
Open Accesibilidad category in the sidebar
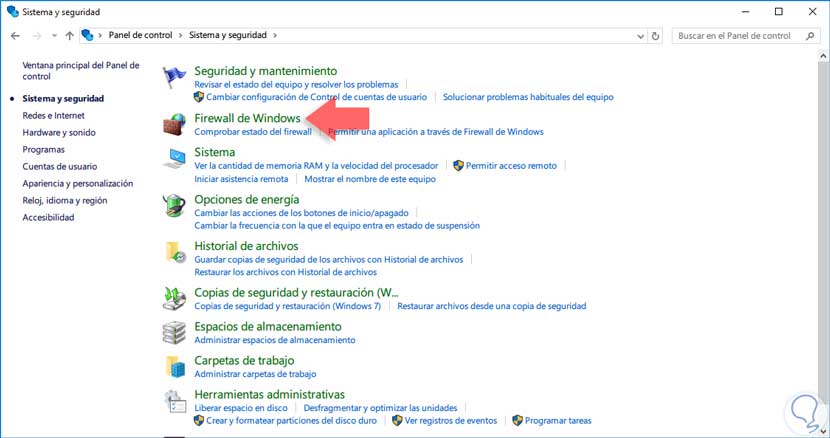click(x=48, y=217)
